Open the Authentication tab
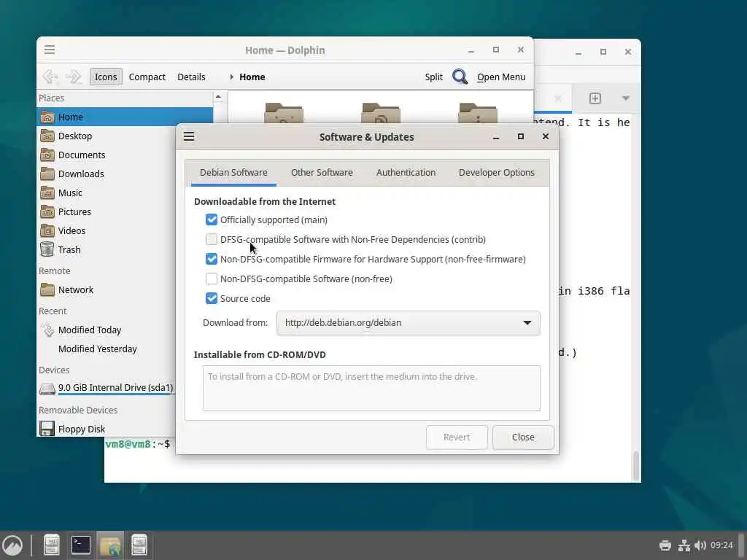The width and height of the screenshot is (747, 560). point(406,173)
